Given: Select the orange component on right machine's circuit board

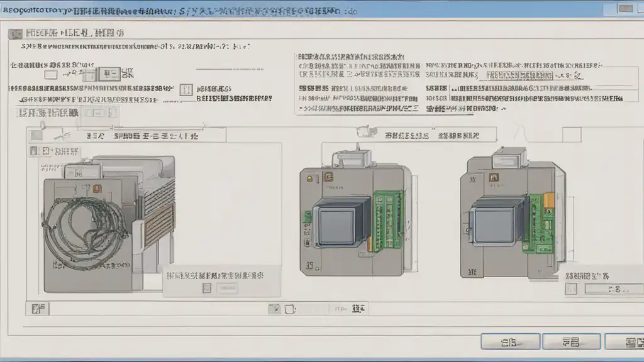Looking at the screenshot, I should point(548,201).
